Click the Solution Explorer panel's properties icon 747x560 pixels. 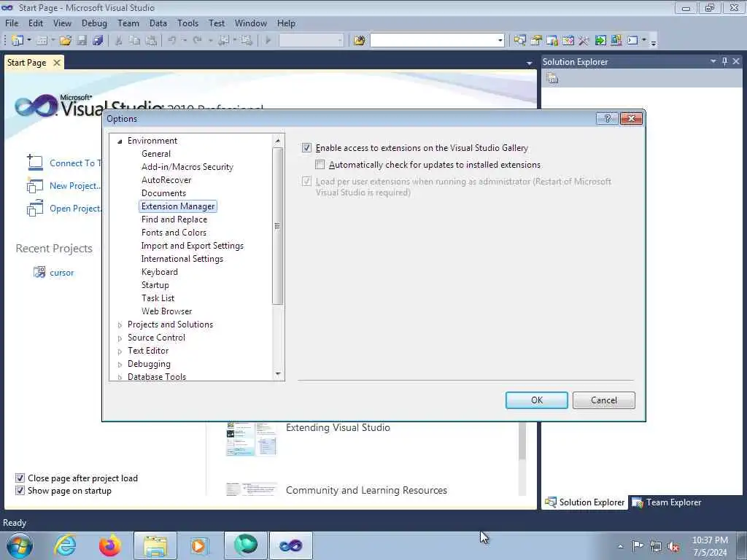coord(553,79)
